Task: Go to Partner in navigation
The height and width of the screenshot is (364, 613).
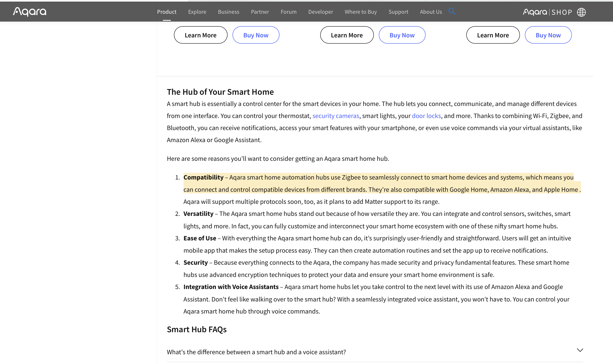Action: (x=260, y=12)
